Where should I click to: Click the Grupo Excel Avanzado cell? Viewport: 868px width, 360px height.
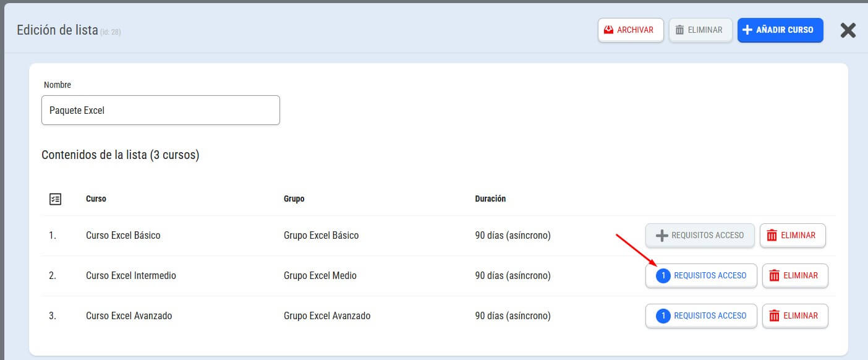pos(327,316)
